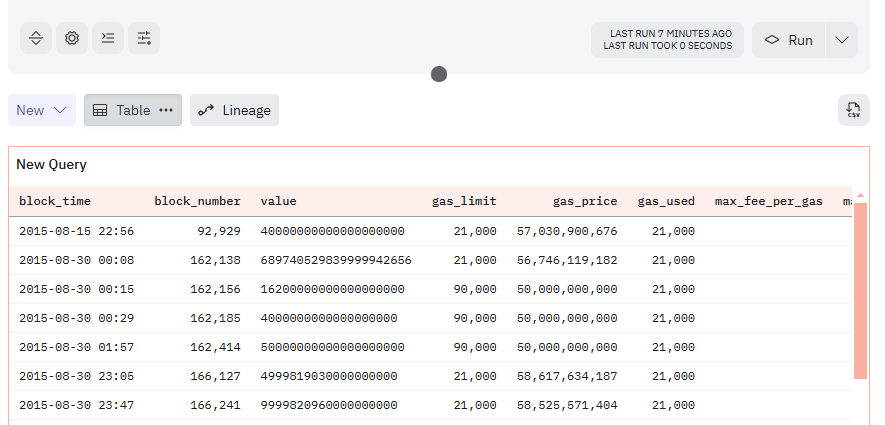The image size is (885, 425).
Task: Click the gas_used column header
Action: click(666, 201)
